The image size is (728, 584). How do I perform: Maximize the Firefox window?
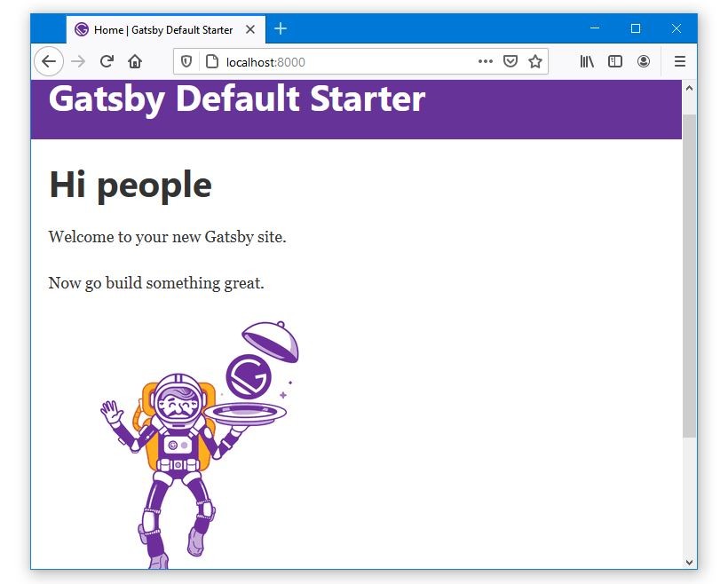click(x=636, y=28)
